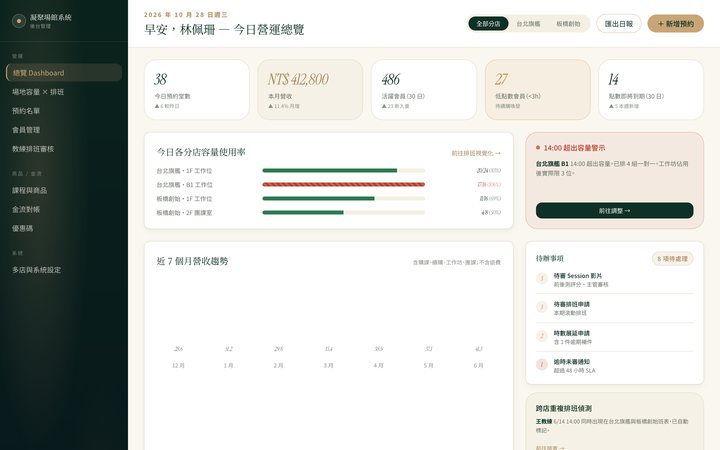The image size is (720, 450).
Task: Click the 今日各分店容量使用率 panel title
Action: 201,152
